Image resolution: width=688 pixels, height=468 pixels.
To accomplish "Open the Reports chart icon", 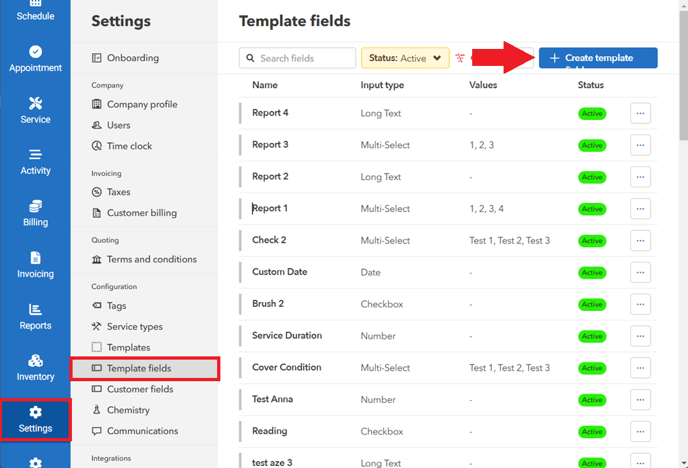I will coord(35,309).
